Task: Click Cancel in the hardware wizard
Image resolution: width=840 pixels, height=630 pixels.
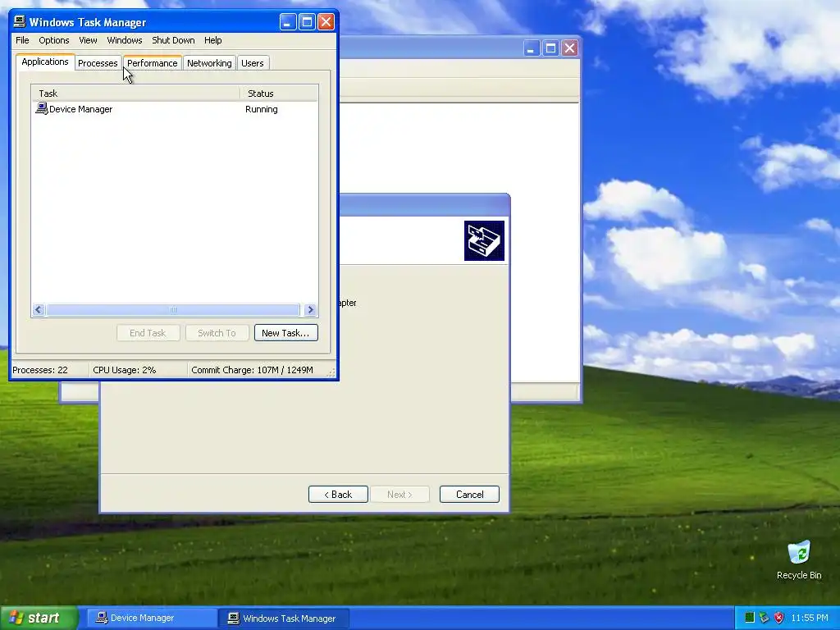Action: click(470, 495)
